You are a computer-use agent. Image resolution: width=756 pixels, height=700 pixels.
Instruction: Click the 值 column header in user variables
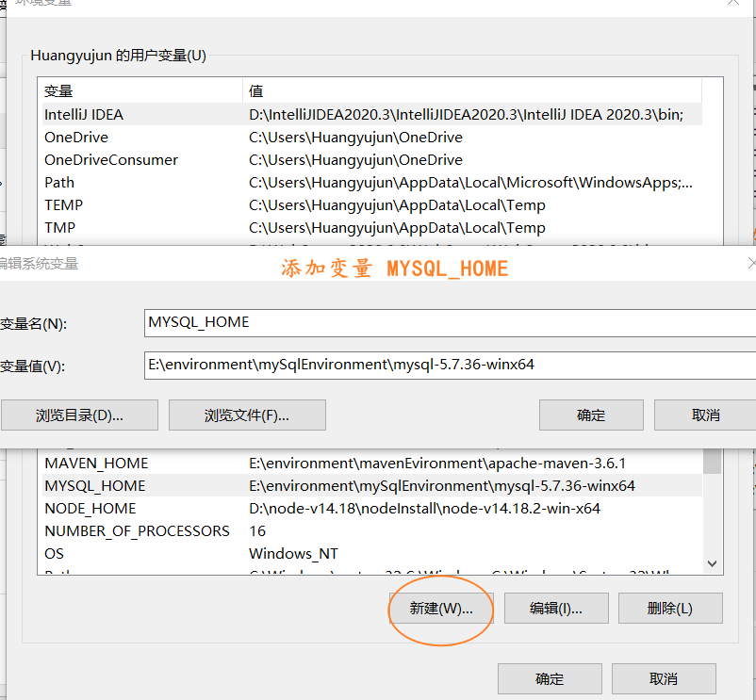(472, 90)
